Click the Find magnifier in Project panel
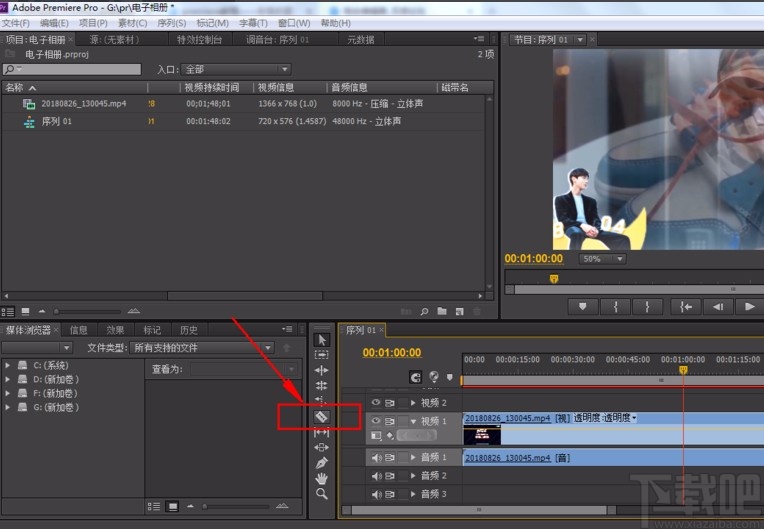Image resolution: width=764 pixels, height=529 pixels. (x=424, y=311)
